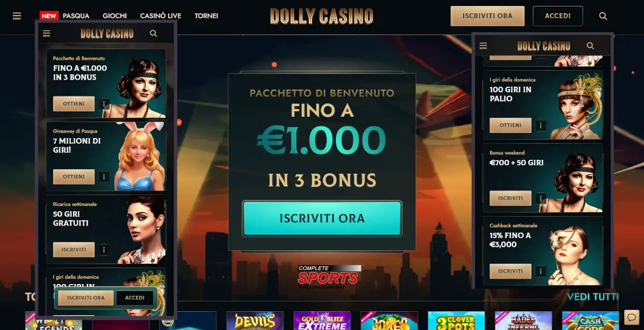Image resolution: width=644 pixels, height=330 pixels.
Task: Click Iscriviti on Cashback settimanale card
Action: 510,271
